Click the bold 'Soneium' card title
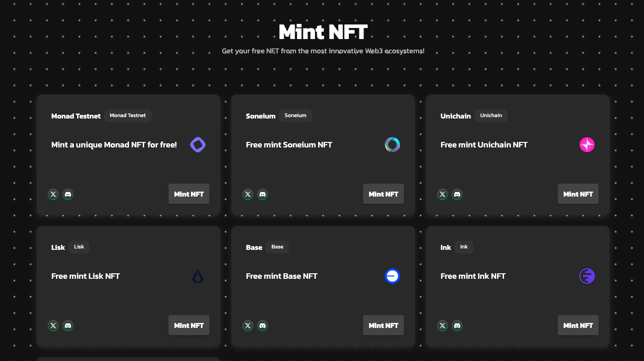The width and height of the screenshot is (644, 361). pyautogui.click(x=261, y=116)
